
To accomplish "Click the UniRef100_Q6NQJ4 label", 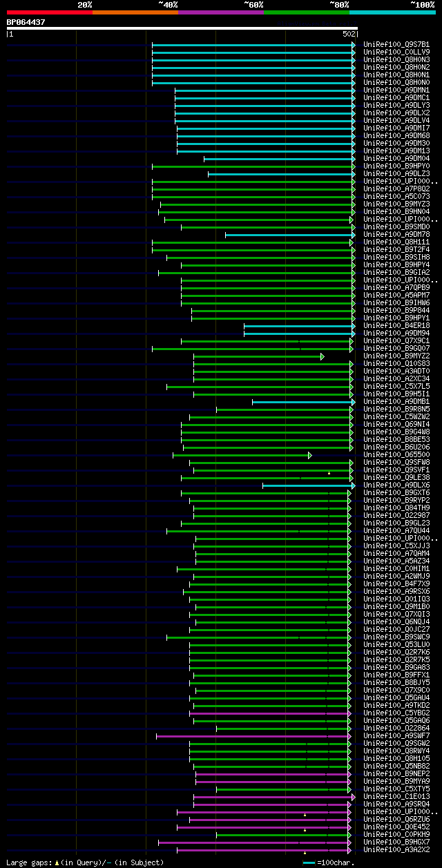I will (x=396, y=621).
